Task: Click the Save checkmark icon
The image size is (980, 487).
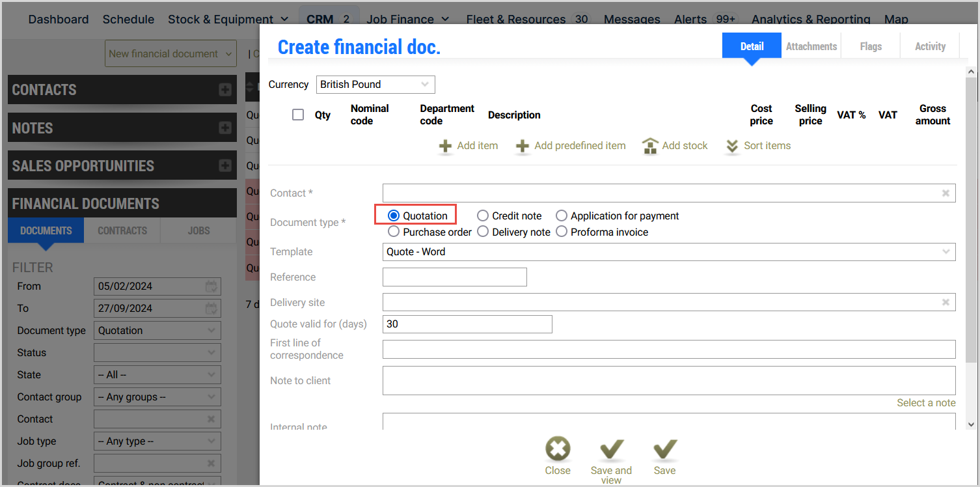Action: coord(664,450)
